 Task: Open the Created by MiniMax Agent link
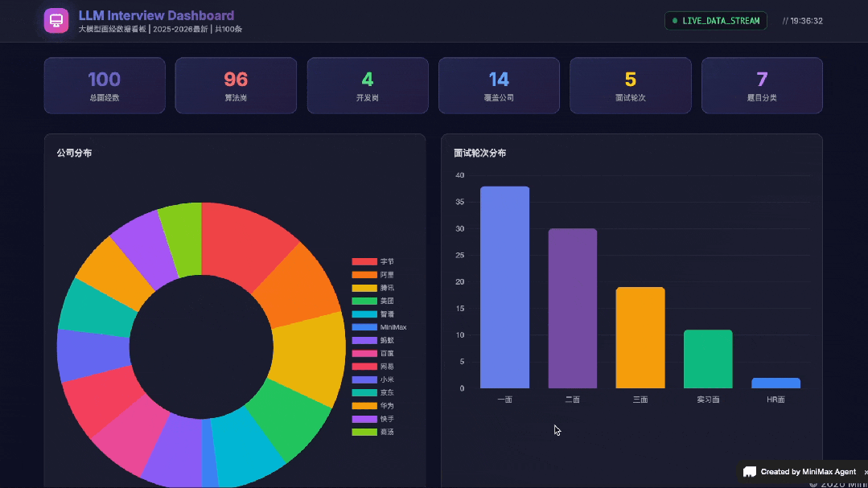pos(808,471)
